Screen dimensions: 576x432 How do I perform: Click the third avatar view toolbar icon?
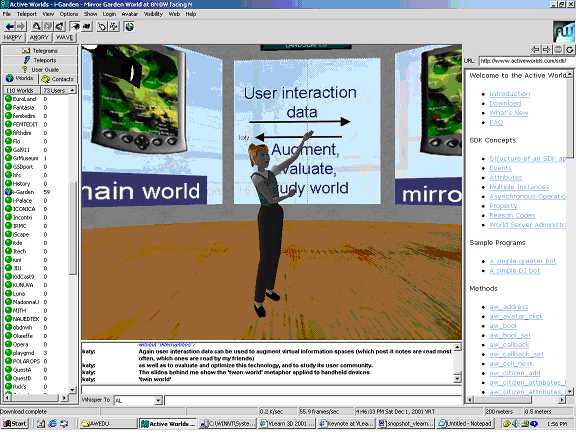click(60, 26)
